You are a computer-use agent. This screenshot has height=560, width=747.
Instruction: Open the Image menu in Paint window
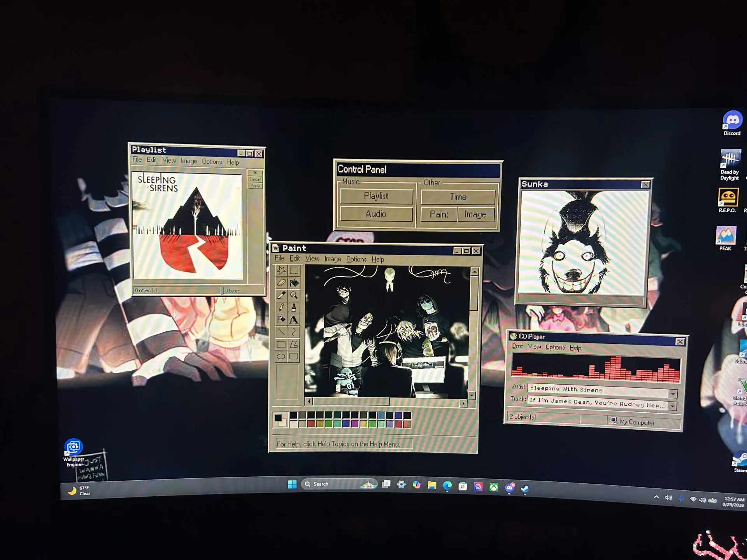(333, 259)
